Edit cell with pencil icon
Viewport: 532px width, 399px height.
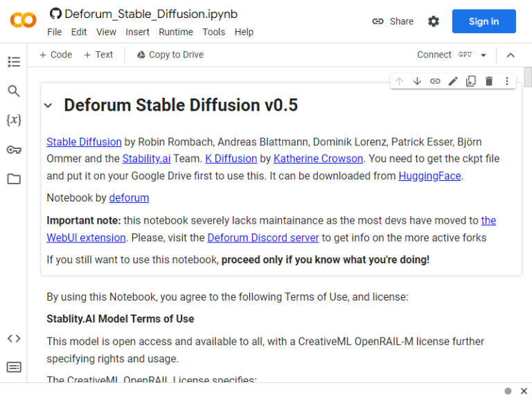tap(453, 81)
